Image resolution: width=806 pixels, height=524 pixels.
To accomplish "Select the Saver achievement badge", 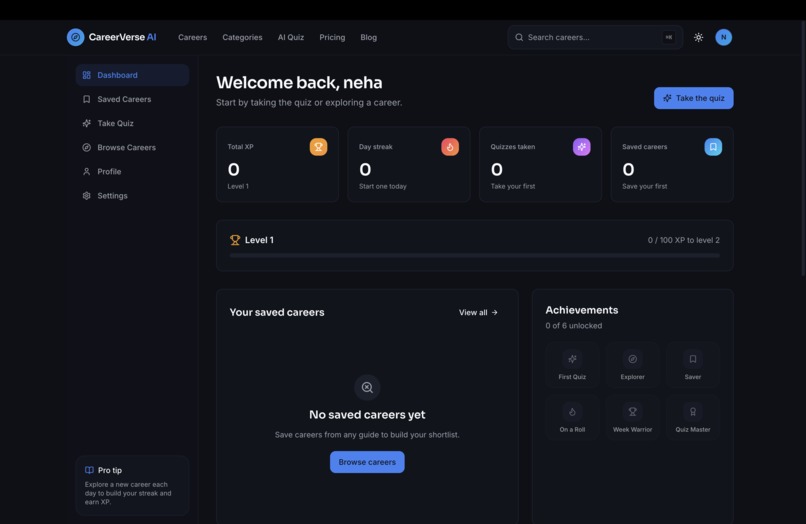I will pyautogui.click(x=692, y=365).
